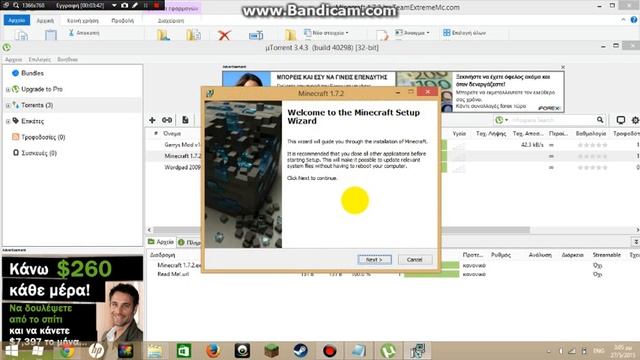The width and height of the screenshot is (640, 360).
Task: Click Επιλογή όλων in Explorer ribbon
Action: pos(464,33)
